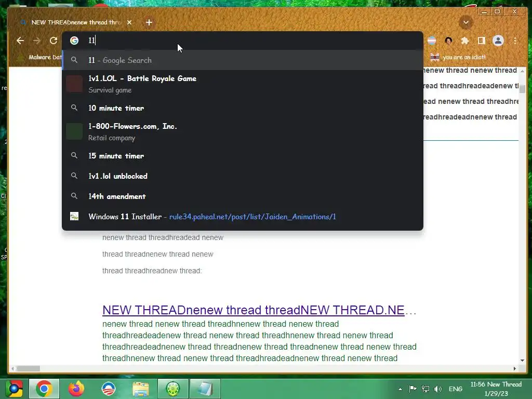Click the 1v1.LOL suggestion thumbnail
The height and width of the screenshot is (399, 532).
coord(74,84)
